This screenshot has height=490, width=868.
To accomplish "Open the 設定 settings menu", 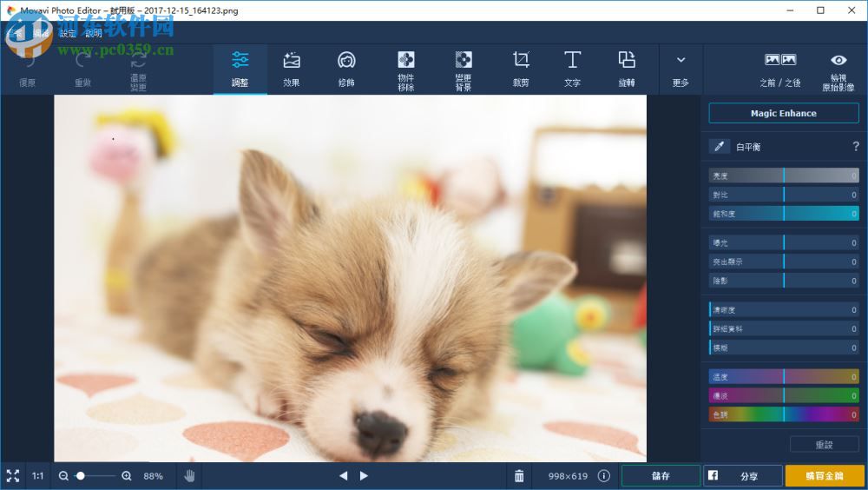I will pyautogui.click(x=68, y=33).
